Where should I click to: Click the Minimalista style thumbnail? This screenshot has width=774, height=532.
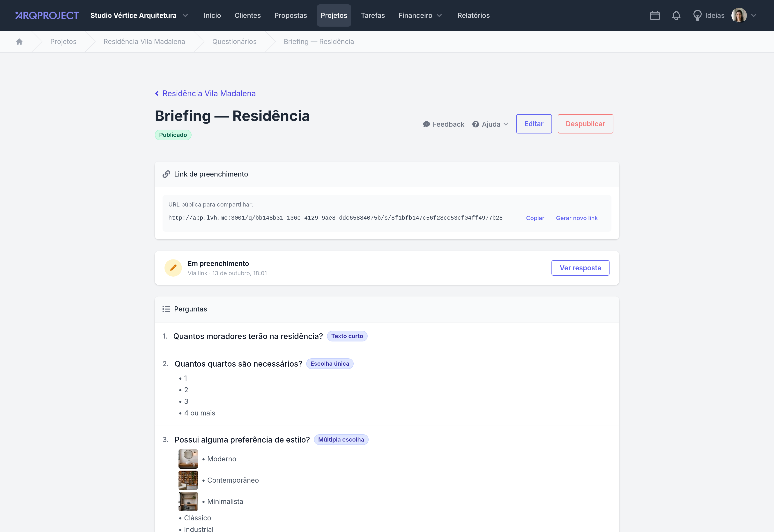tap(188, 502)
